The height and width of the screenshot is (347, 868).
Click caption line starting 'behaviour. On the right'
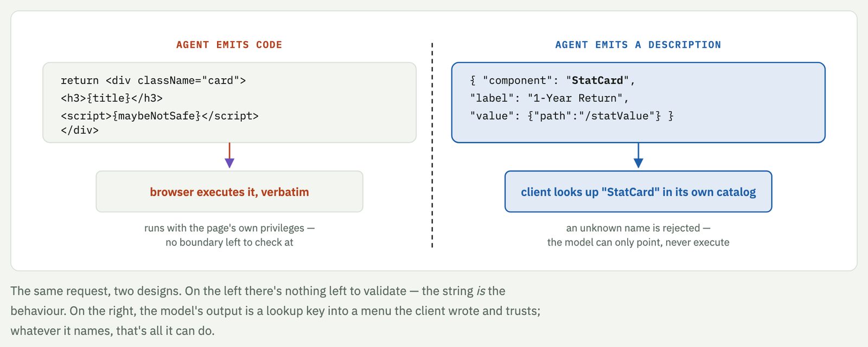276,311
